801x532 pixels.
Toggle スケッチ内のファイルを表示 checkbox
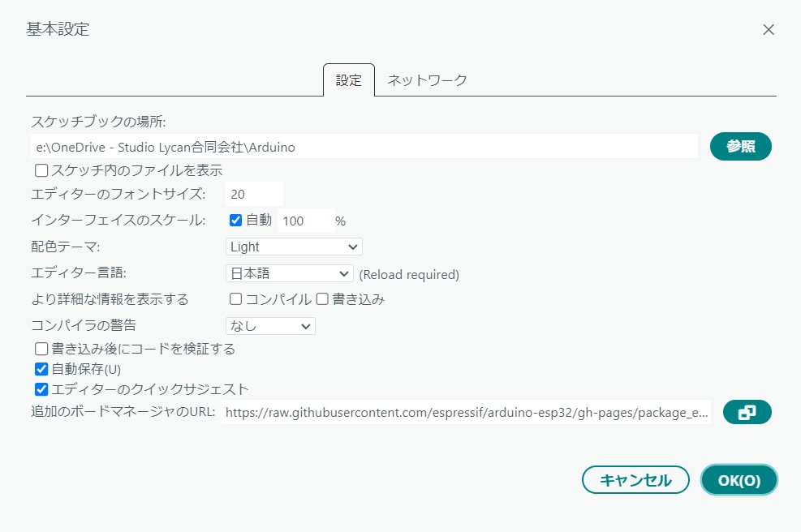(41, 170)
